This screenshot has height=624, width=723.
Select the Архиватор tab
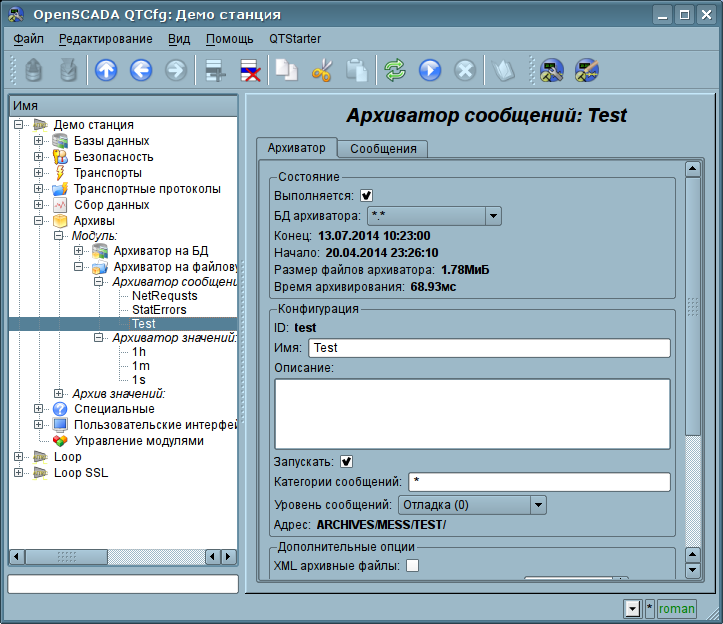click(x=296, y=148)
